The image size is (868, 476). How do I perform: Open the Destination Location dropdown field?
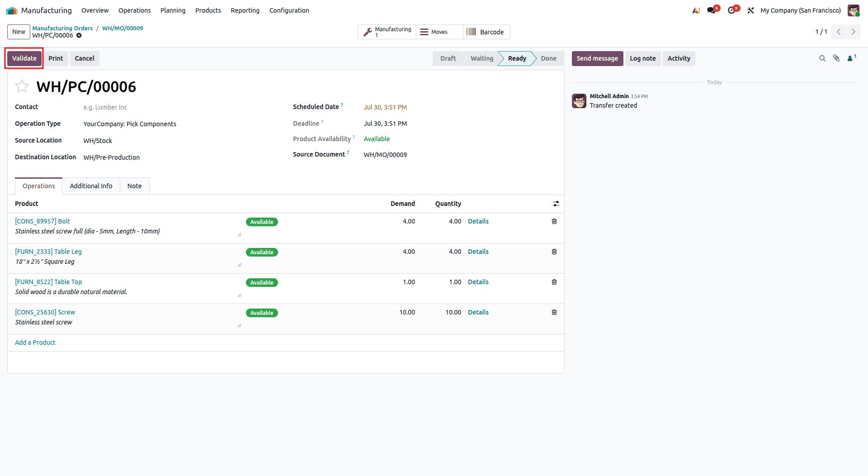(181, 157)
